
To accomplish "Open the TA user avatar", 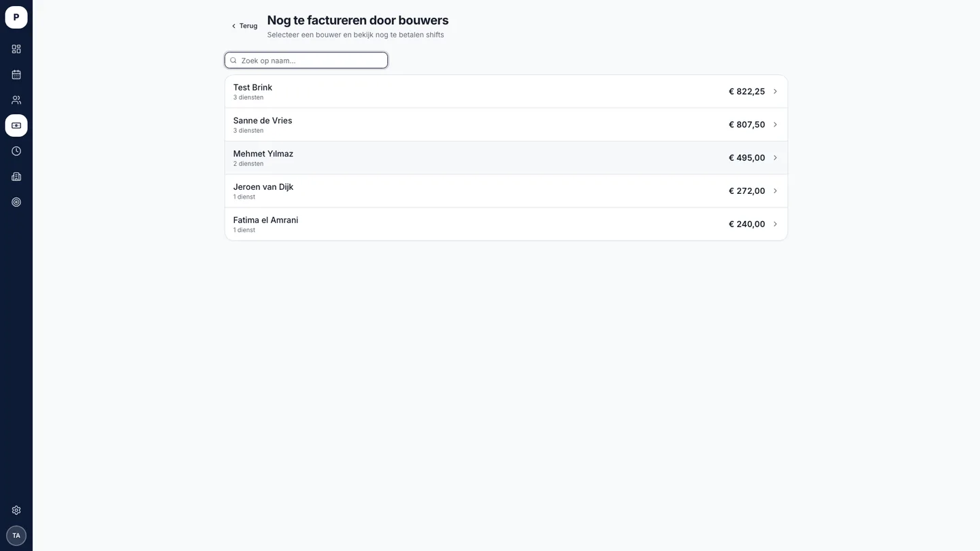I will point(16,535).
